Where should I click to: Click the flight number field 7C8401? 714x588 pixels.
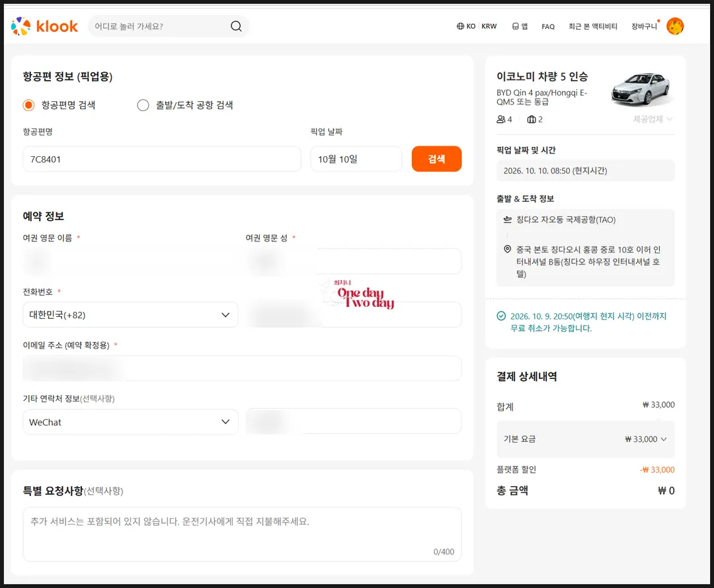[162, 159]
